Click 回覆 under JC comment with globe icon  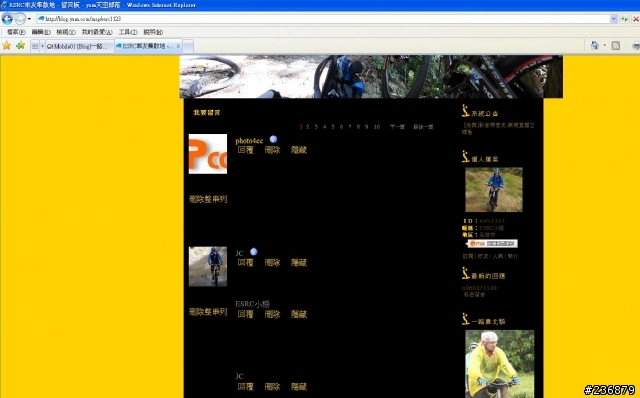coord(245,262)
